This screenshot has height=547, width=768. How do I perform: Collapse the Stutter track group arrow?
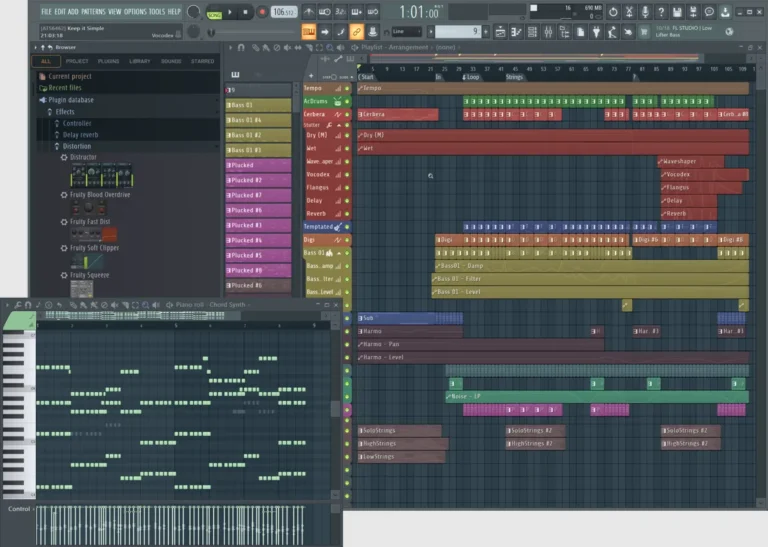pos(339,125)
